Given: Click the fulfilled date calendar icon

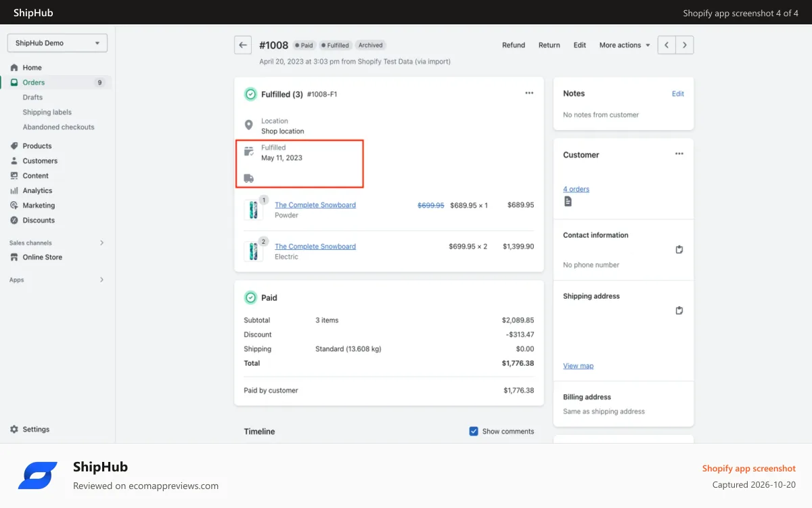Looking at the screenshot, I should tap(249, 152).
